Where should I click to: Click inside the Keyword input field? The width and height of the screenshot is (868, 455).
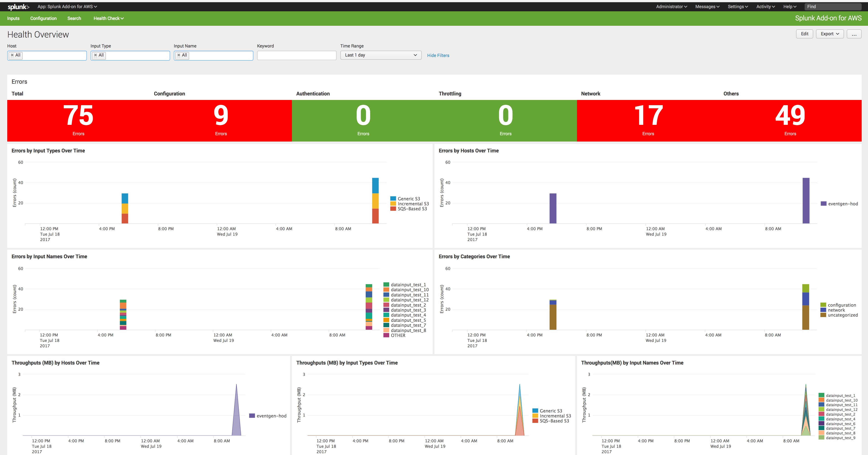click(x=296, y=55)
